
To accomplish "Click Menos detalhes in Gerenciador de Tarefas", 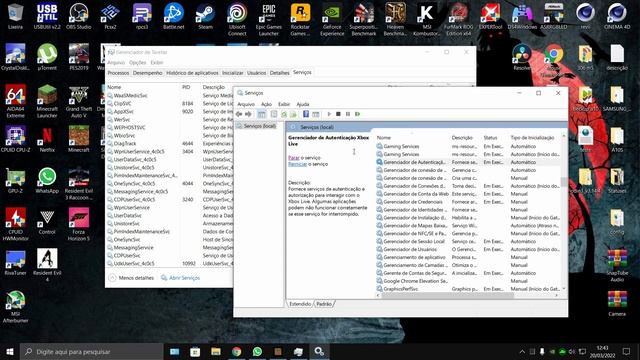I will point(131,278).
